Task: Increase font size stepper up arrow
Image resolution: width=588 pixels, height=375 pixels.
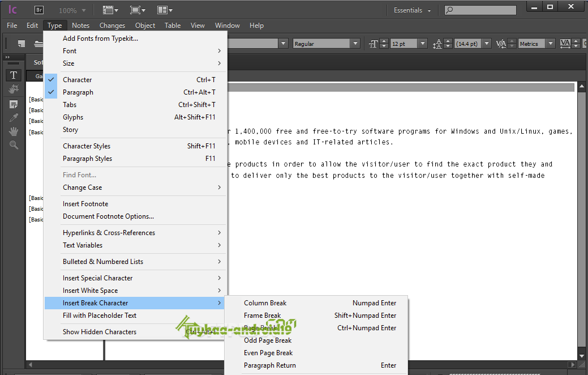Action: 384,41
